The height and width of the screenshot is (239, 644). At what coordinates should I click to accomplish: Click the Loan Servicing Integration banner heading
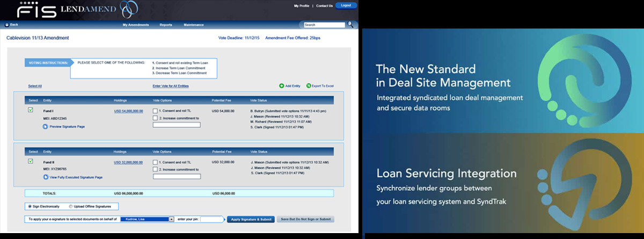447,173
